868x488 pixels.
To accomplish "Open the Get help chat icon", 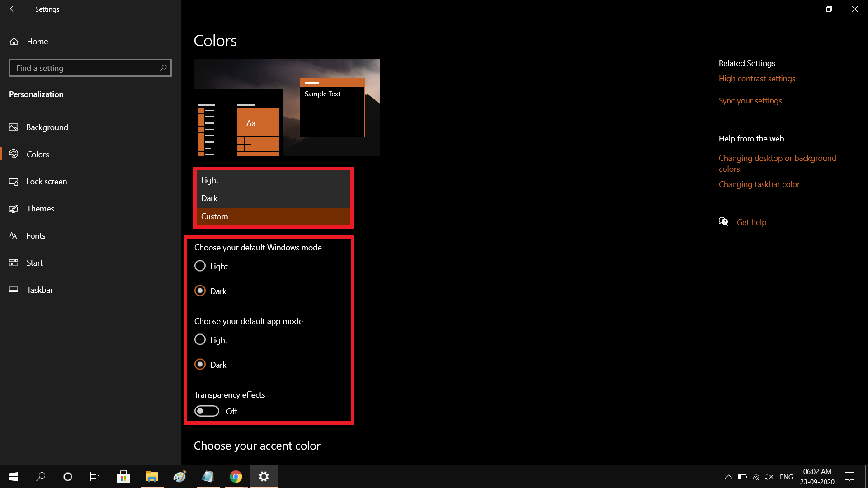I will [723, 221].
